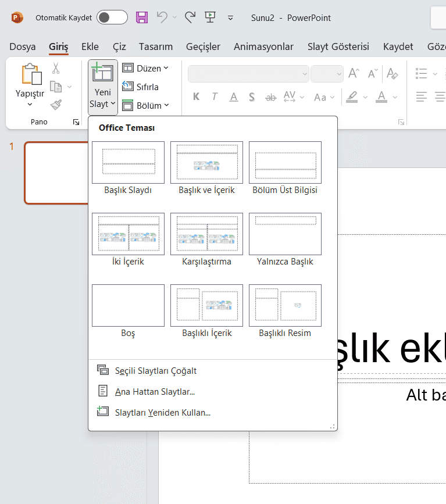Toggle italic T button
The width and height of the screenshot is (446, 504).
click(x=215, y=96)
